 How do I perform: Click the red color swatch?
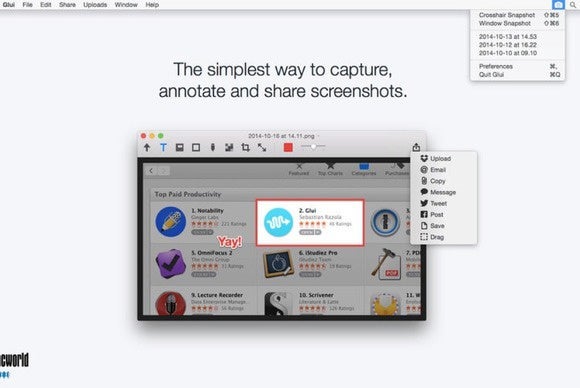point(288,147)
